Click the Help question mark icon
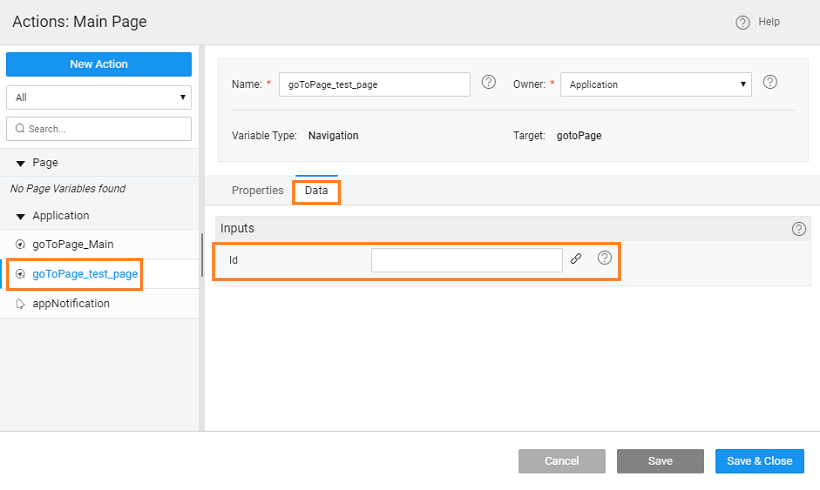 click(x=742, y=22)
